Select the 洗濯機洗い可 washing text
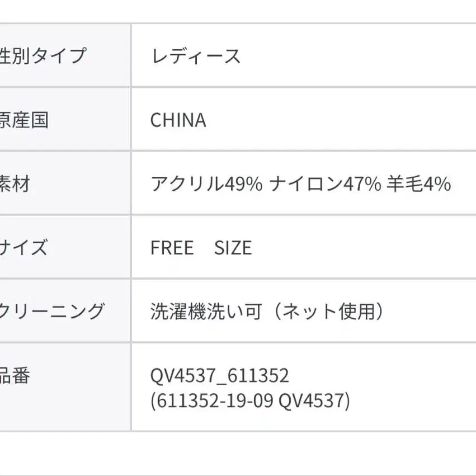 coord(206,311)
